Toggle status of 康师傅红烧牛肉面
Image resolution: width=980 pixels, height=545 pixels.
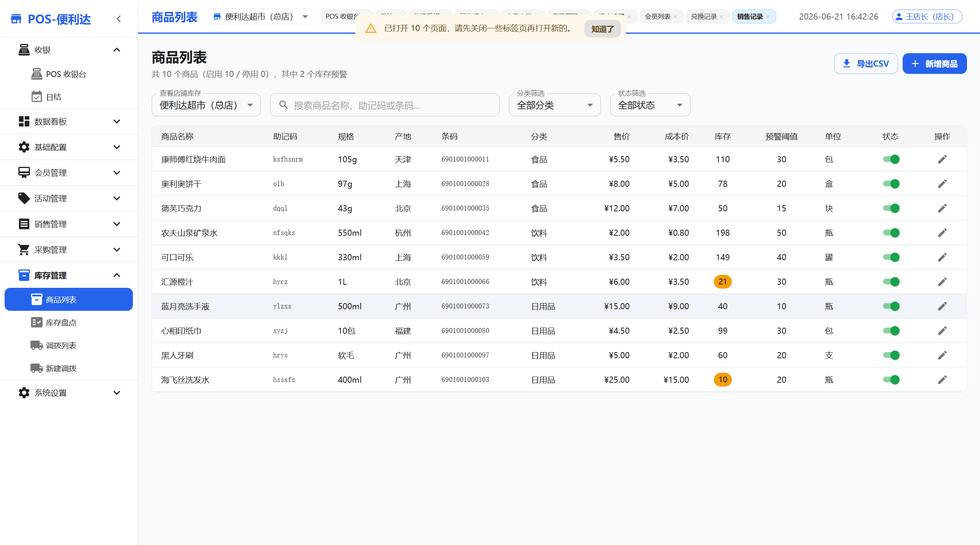coord(891,159)
